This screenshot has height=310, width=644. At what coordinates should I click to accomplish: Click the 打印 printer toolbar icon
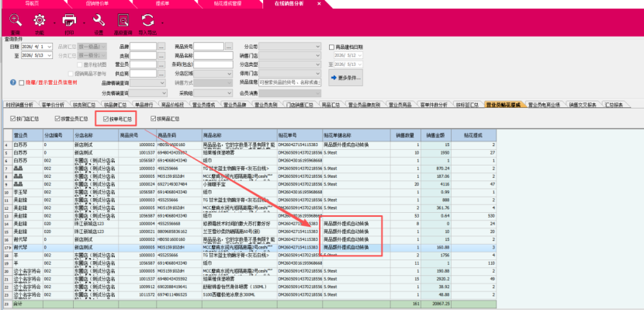tap(69, 19)
